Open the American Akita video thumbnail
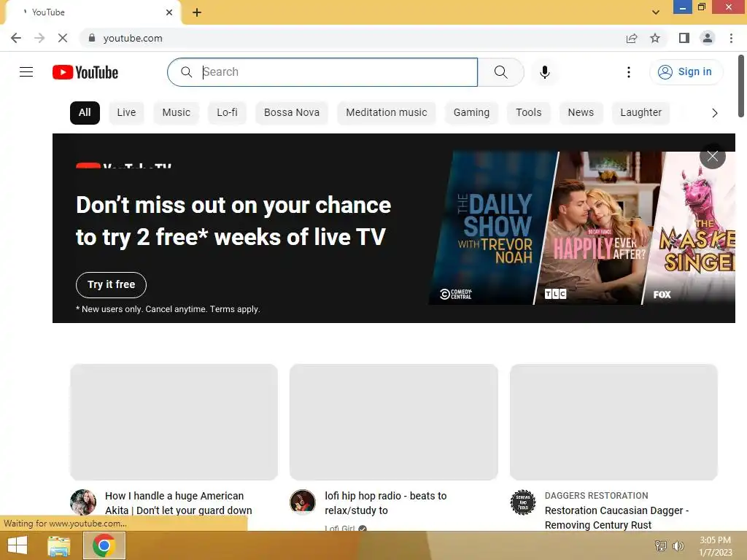Viewport: 747px width, 560px height. (x=174, y=422)
